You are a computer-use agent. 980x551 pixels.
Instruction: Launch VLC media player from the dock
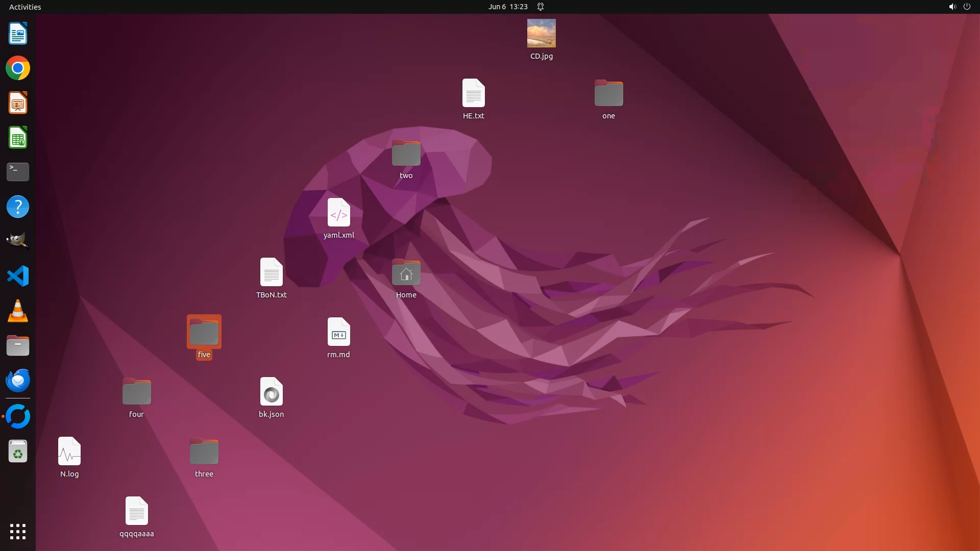(x=18, y=311)
